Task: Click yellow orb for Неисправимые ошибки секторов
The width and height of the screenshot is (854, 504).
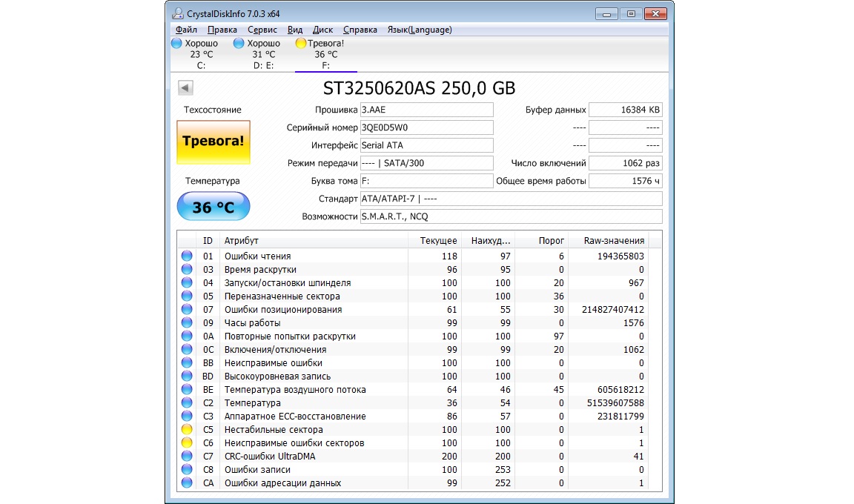Action: [187, 442]
